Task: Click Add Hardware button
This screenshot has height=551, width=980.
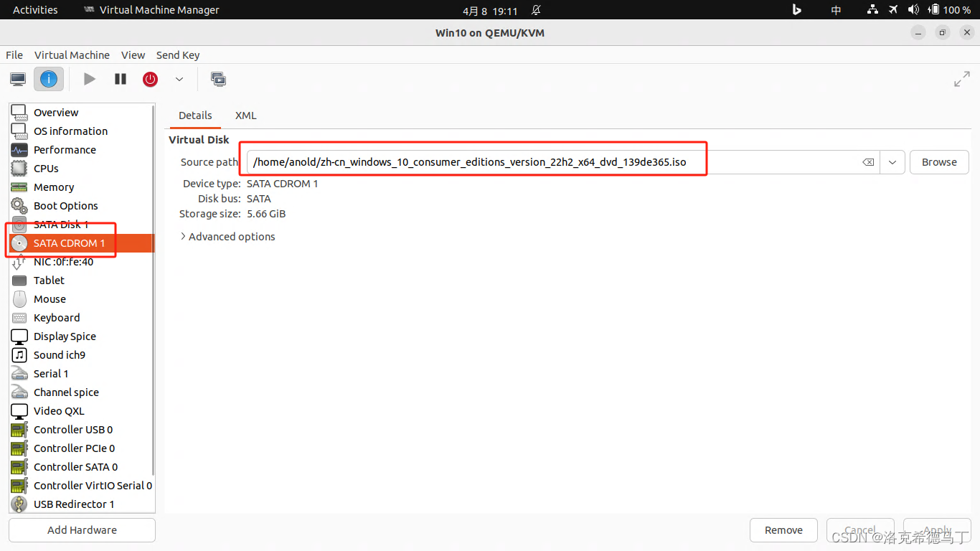Action: [82, 530]
